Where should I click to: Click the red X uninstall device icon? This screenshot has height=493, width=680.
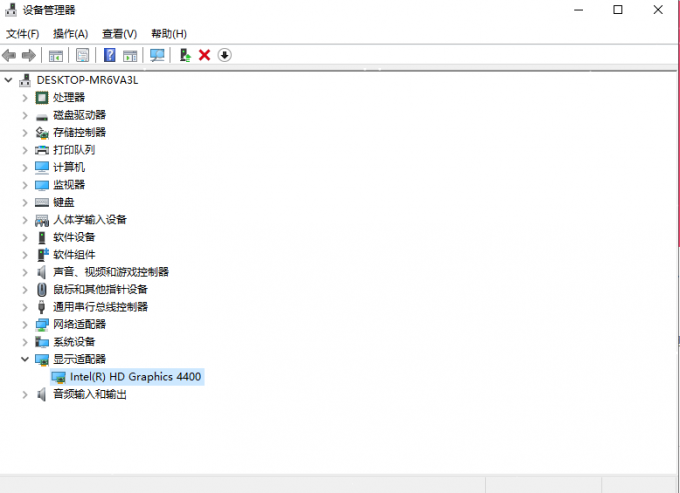(x=205, y=55)
